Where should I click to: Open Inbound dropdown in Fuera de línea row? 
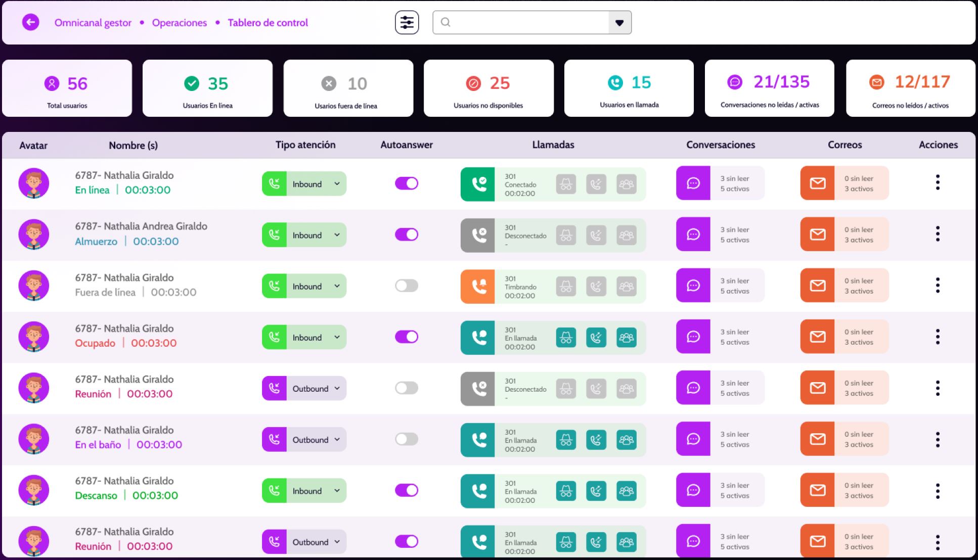[304, 286]
